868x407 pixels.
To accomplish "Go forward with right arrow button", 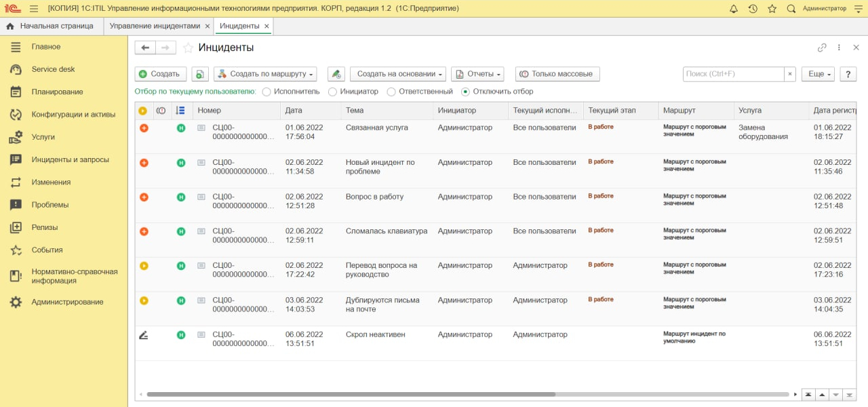I will click(x=166, y=47).
